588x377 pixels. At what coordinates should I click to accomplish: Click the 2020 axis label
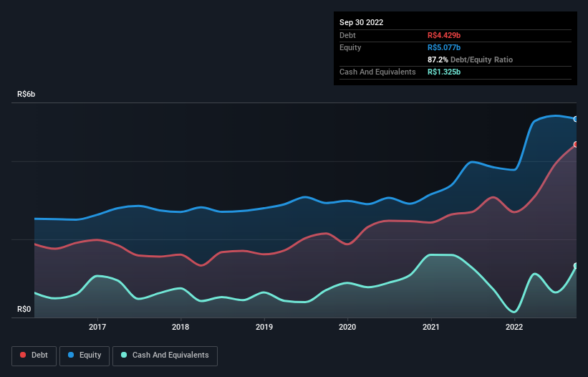pyautogui.click(x=347, y=327)
